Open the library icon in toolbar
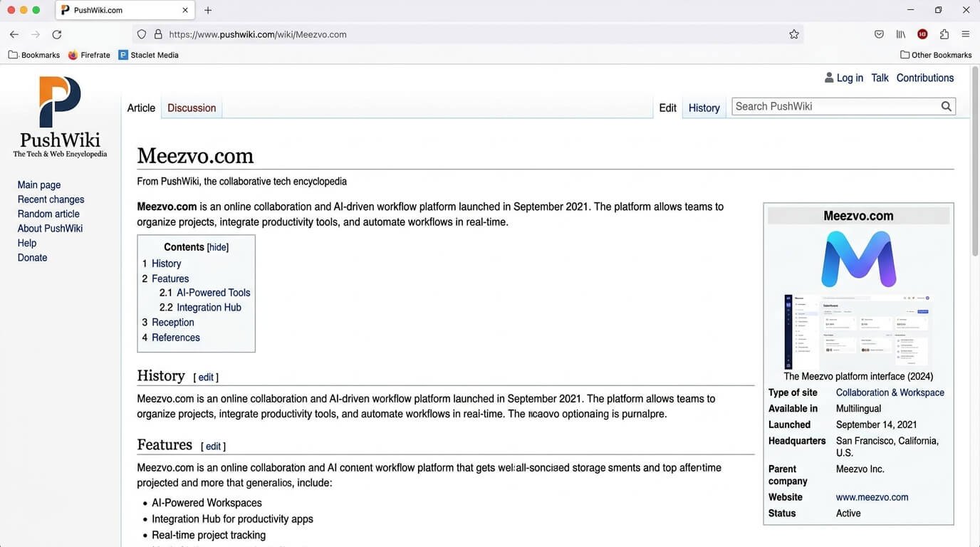Image resolution: width=980 pixels, height=547 pixels. (x=901, y=34)
